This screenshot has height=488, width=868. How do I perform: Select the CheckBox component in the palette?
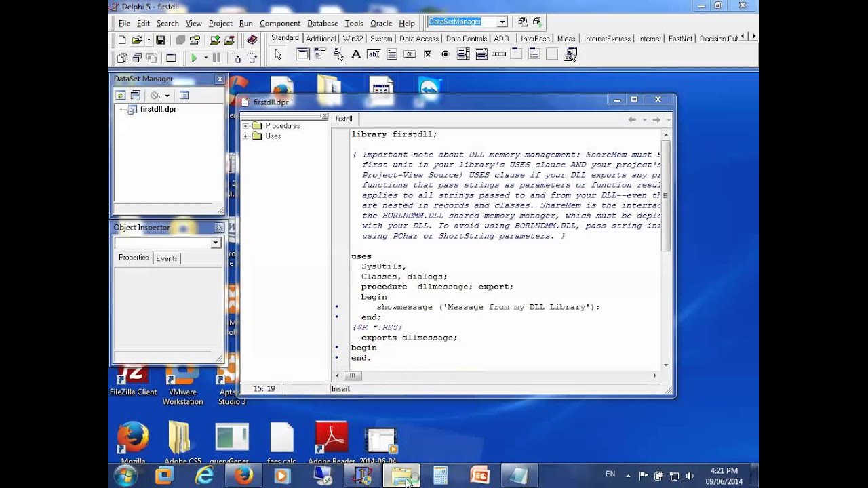[427, 55]
